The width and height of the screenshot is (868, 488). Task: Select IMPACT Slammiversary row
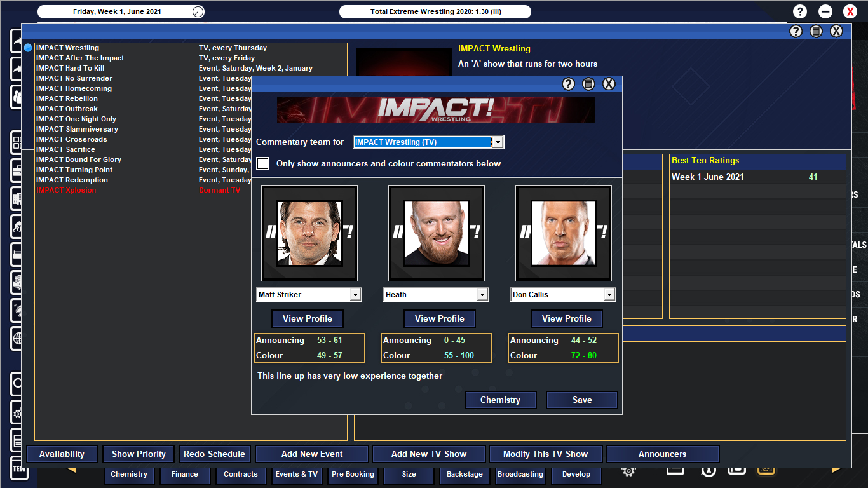pos(144,129)
